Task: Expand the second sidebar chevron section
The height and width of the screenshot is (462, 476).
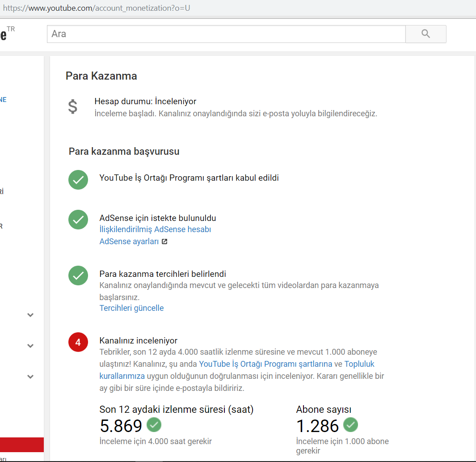Action: pyautogui.click(x=30, y=346)
